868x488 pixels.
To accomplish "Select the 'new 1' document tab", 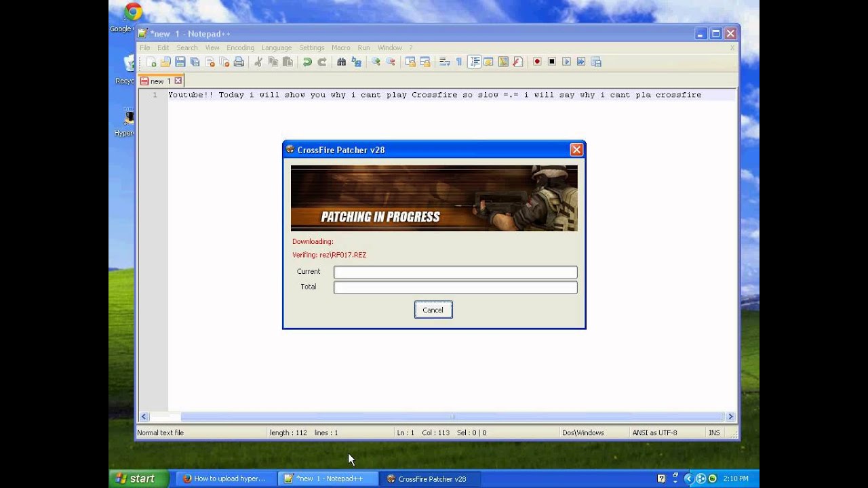I will [161, 81].
